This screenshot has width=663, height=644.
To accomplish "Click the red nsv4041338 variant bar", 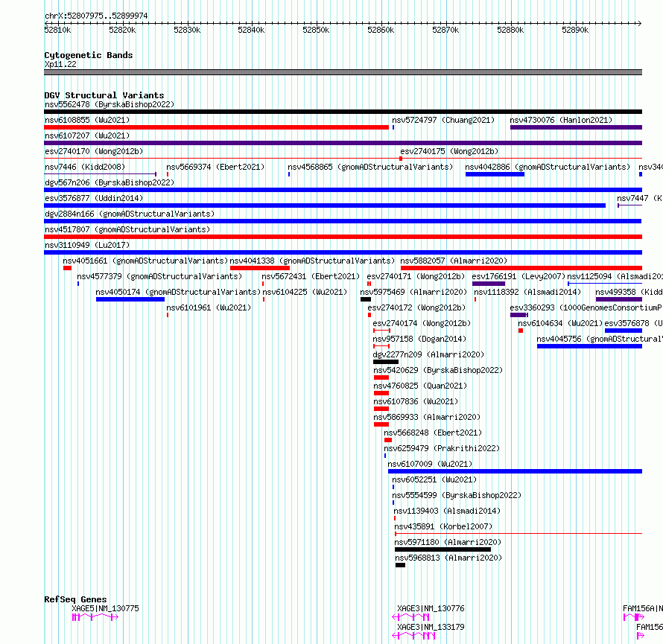I will (x=260, y=268).
